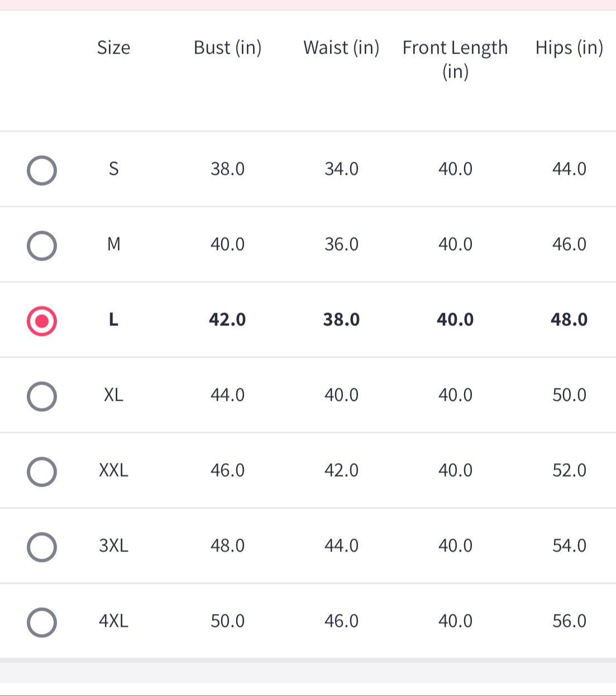The width and height of the screenshot is (616, 696).
Task: Click the Hips (in) column header
Action: coord(569,48)
